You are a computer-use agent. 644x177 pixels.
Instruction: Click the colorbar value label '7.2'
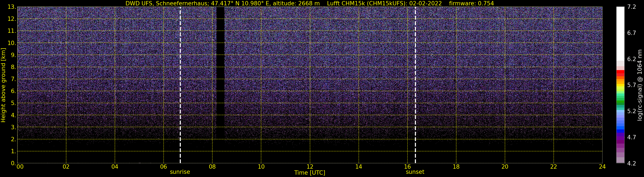(x=632, y=7)
